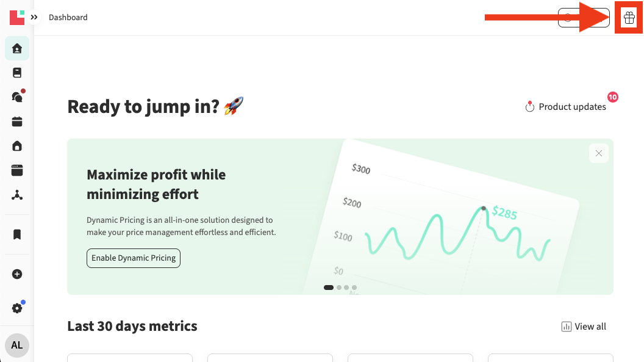644x362 pixels.
Task: Open the house listings sidebar icon
Action: point(17,146)
